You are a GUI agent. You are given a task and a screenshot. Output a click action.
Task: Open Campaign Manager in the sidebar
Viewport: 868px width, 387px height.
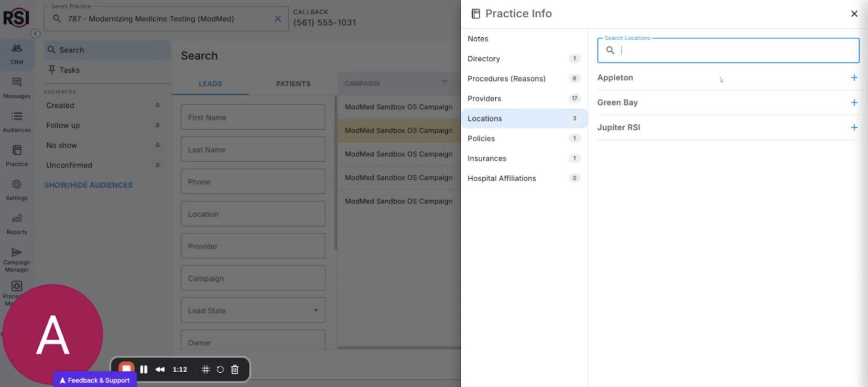tap(17, 259)
